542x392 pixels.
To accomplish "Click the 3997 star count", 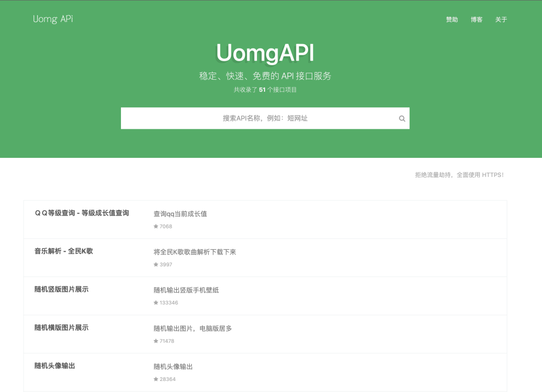I will (x=166, y=265).
